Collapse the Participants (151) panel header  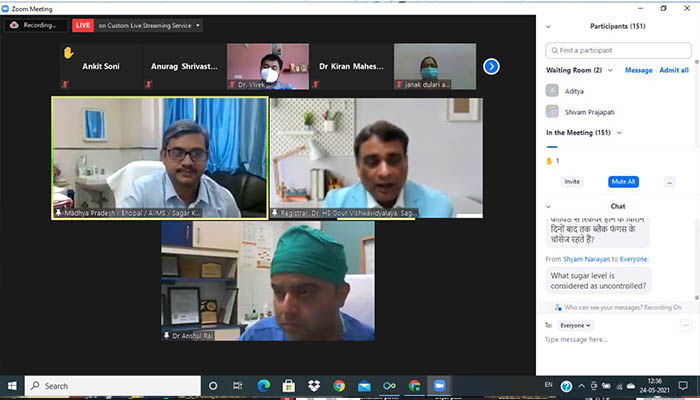tap(548, 26)
